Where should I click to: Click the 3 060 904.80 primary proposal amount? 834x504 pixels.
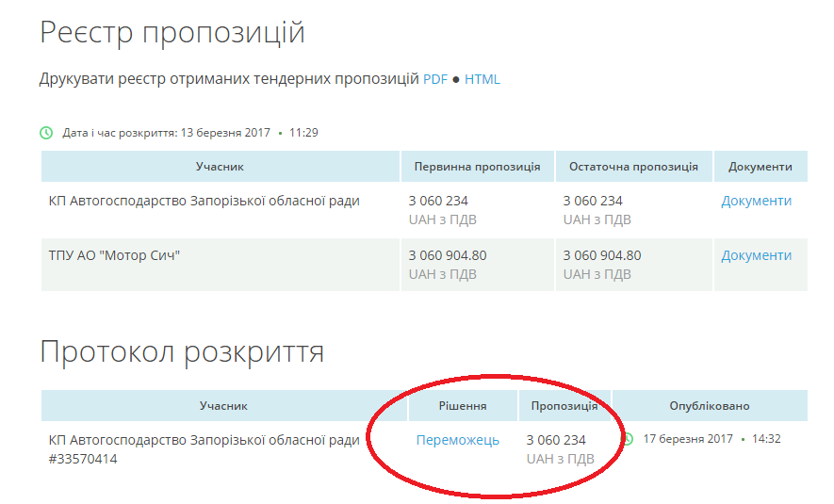tap(448, 255)
